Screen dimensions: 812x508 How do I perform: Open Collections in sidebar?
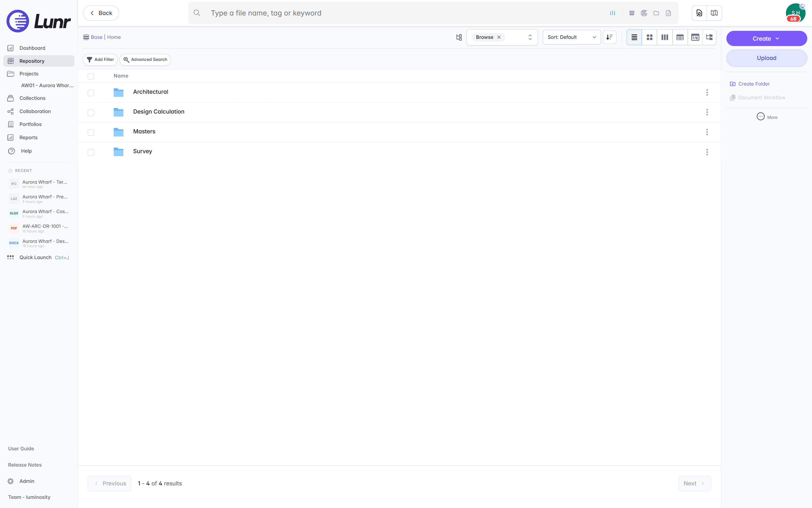[x=39, y=98]
